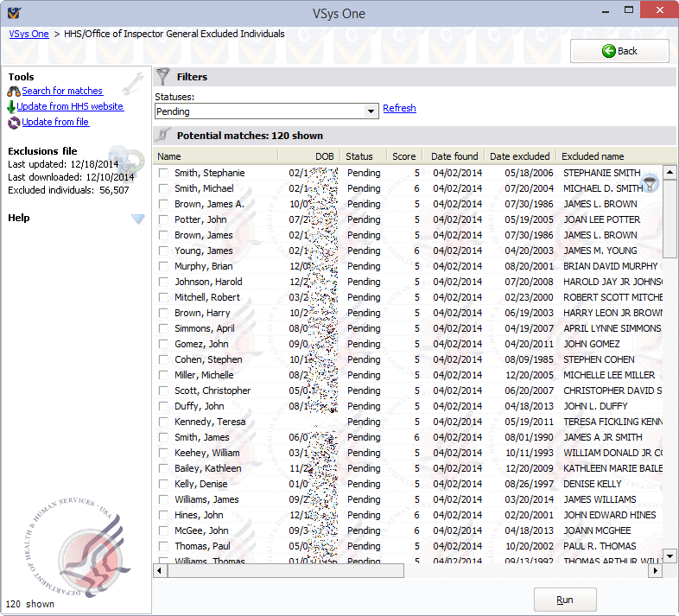
Task: Click excluded date 12/20/2005 for Miller, Michelle
Action: click(529, 375)
